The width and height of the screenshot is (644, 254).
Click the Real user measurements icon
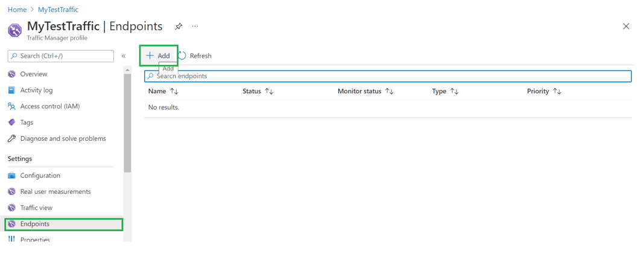(12, 192)
